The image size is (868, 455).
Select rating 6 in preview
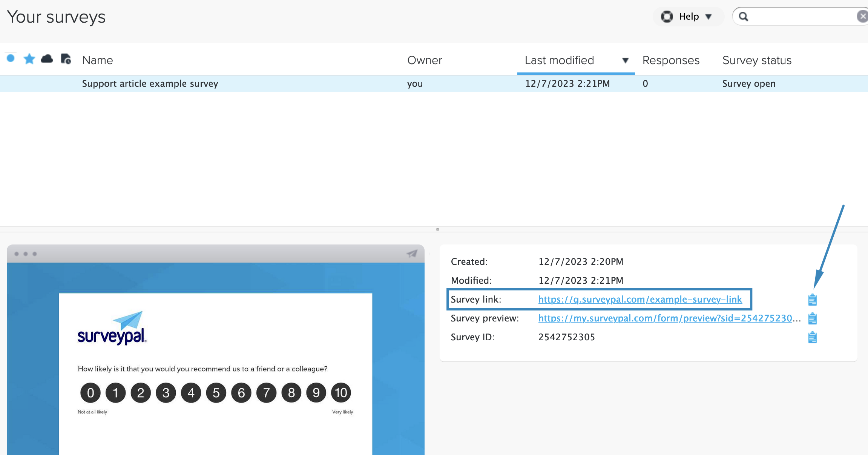(x=241, y=393)
